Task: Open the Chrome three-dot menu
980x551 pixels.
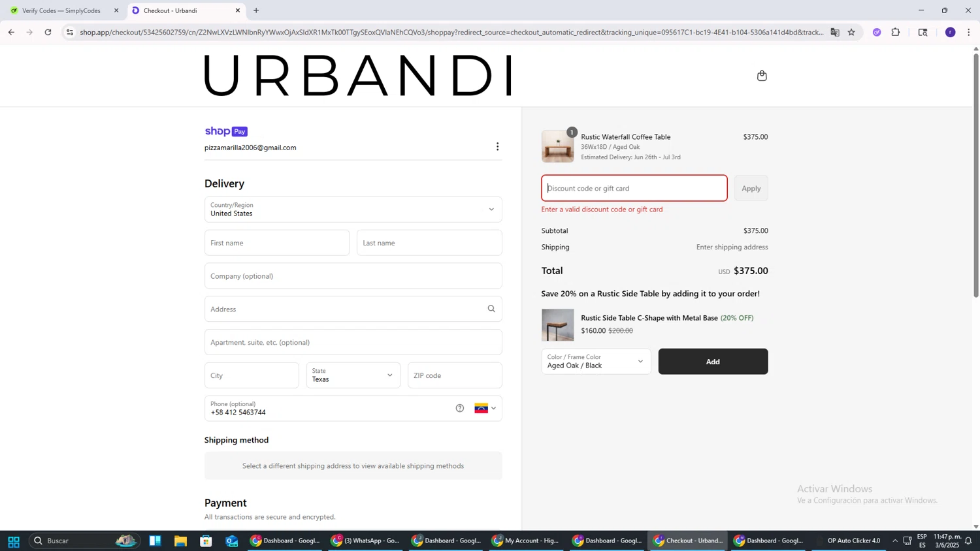Action: tap(969, 32)
